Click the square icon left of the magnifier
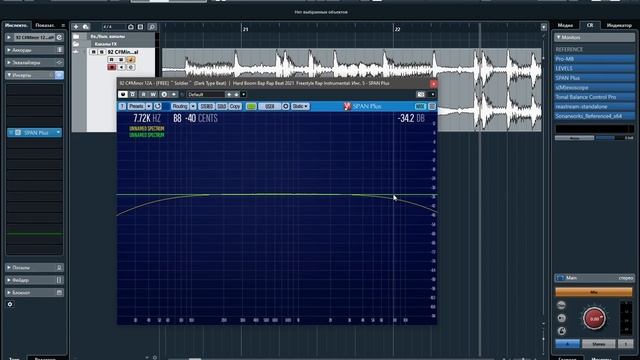Viewport: 640px width, 360px height. [140, 27]
